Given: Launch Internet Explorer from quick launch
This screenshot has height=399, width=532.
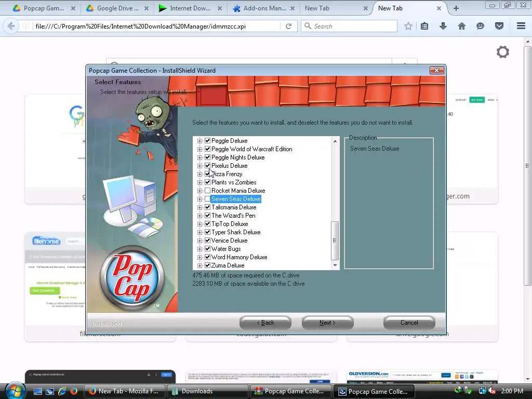Looking at the screenshot, I should (62, 391).
